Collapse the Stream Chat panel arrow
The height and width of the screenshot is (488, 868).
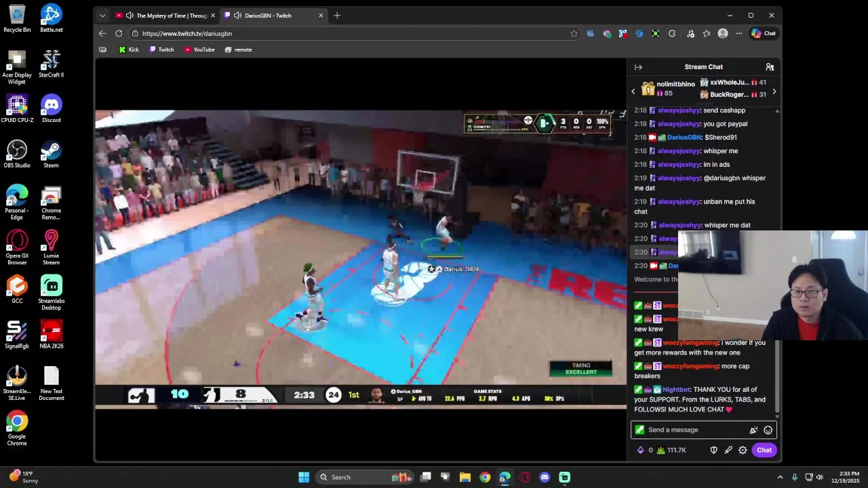tap(638, 67)
